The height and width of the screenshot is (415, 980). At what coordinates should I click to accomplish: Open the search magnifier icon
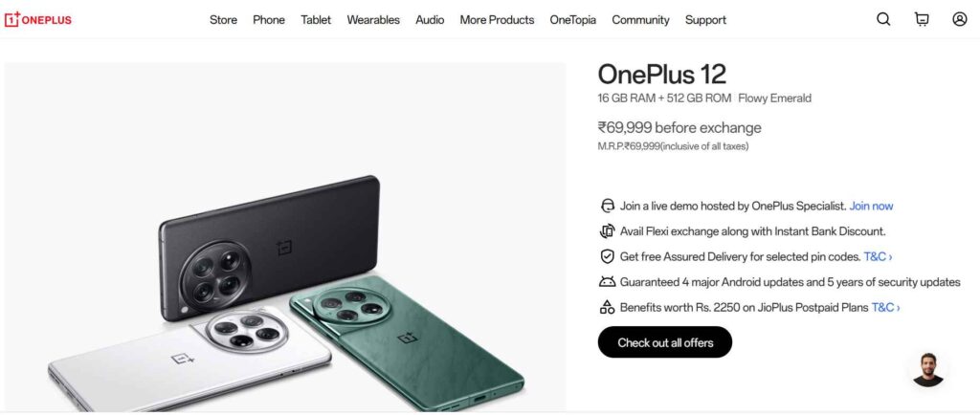[x=883, y=19]
